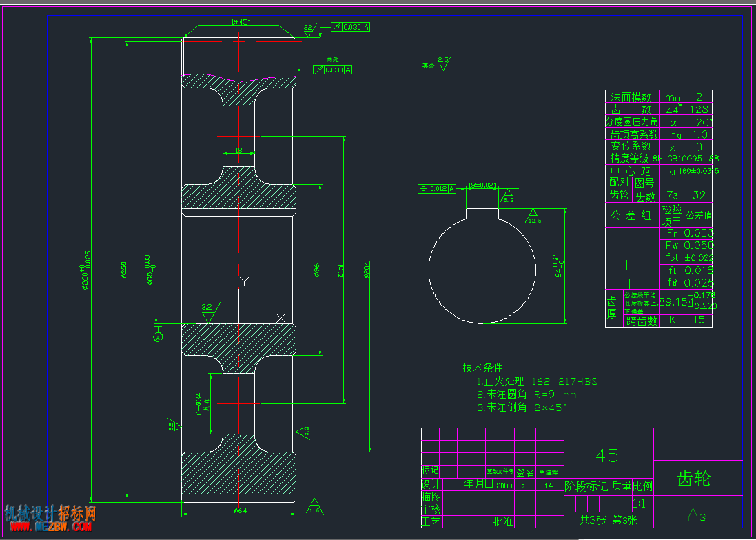Image resolution: width=756 pixels, height=540 pixels.
Task: Click the 其余 2.5 general roughness symbol
Action: [x=437, y=63]
